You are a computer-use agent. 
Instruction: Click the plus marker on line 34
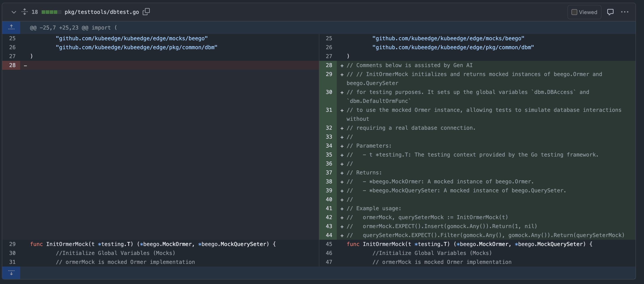tap(342, 146)
